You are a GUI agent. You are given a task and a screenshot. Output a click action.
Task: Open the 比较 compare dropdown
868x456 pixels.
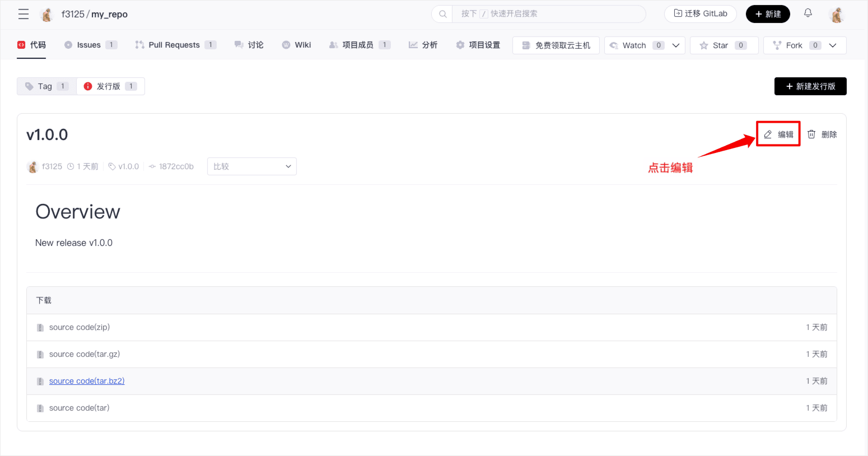[x=251, y=166]
